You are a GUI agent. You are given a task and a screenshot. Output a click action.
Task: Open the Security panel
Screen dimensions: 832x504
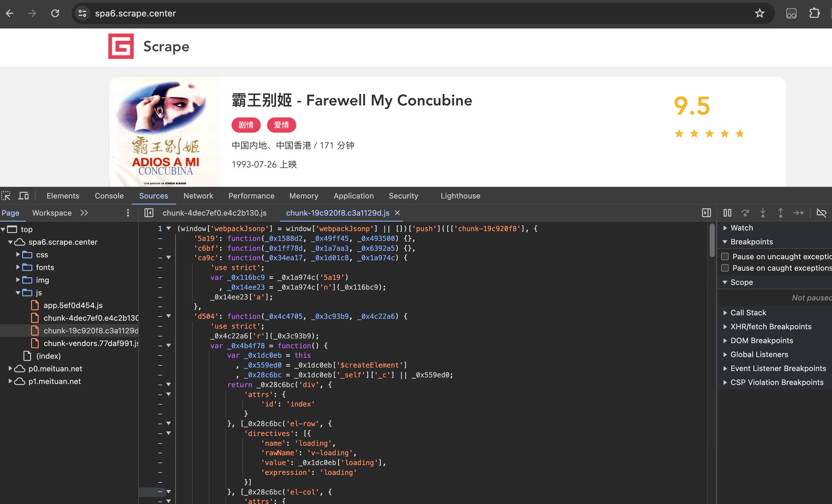(404, 196)
